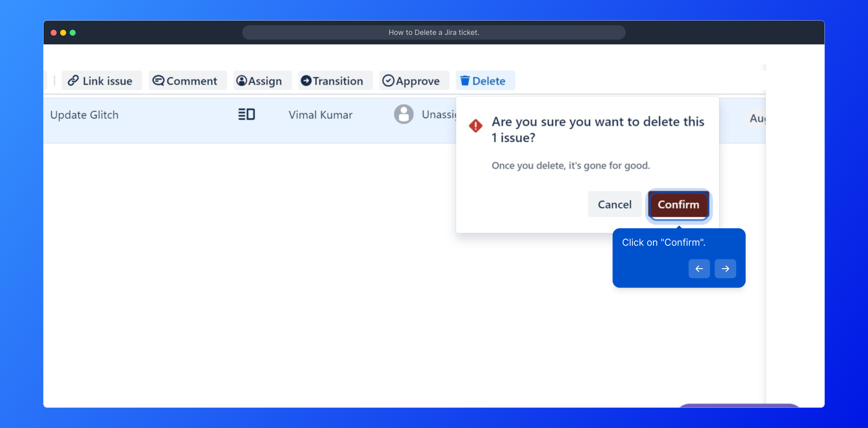Image resolution: width=868 pixels, height=428 pixels.
Task: Click the Link issue chain icon
Action: point(73,81)
